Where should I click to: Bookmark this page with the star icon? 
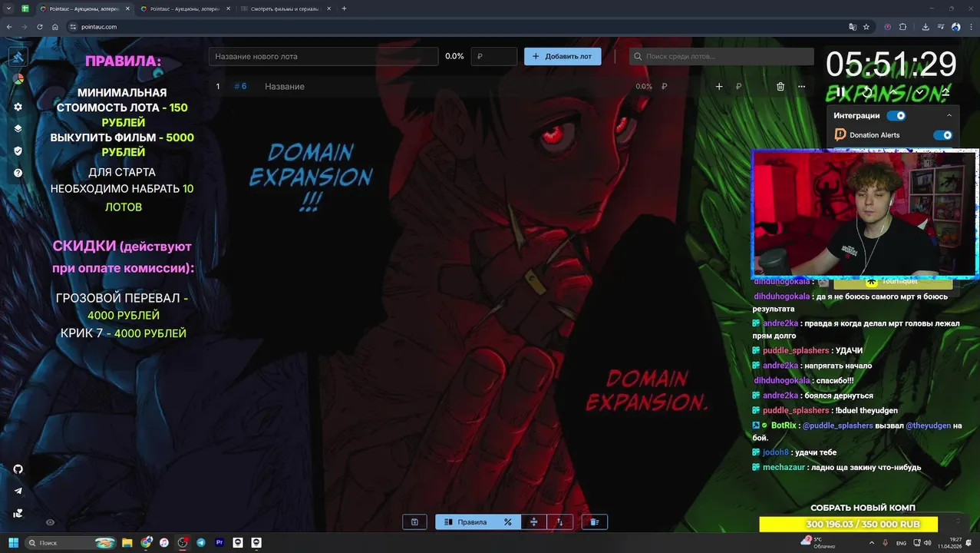866,27
